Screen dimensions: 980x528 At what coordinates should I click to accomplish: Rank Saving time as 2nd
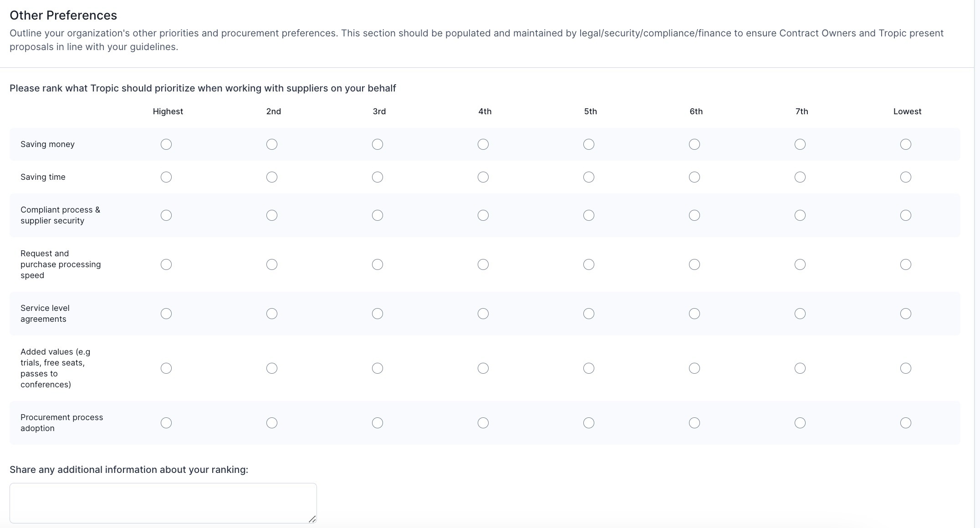click(x=272, y=177)
